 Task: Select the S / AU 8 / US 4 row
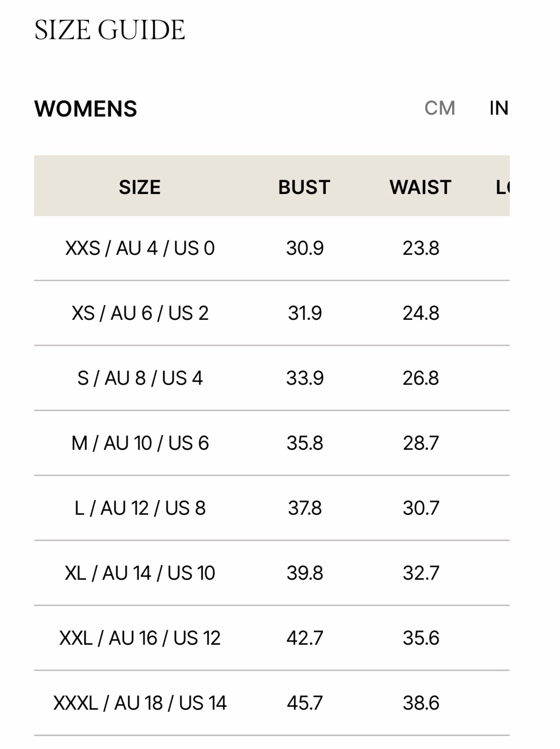272,378
